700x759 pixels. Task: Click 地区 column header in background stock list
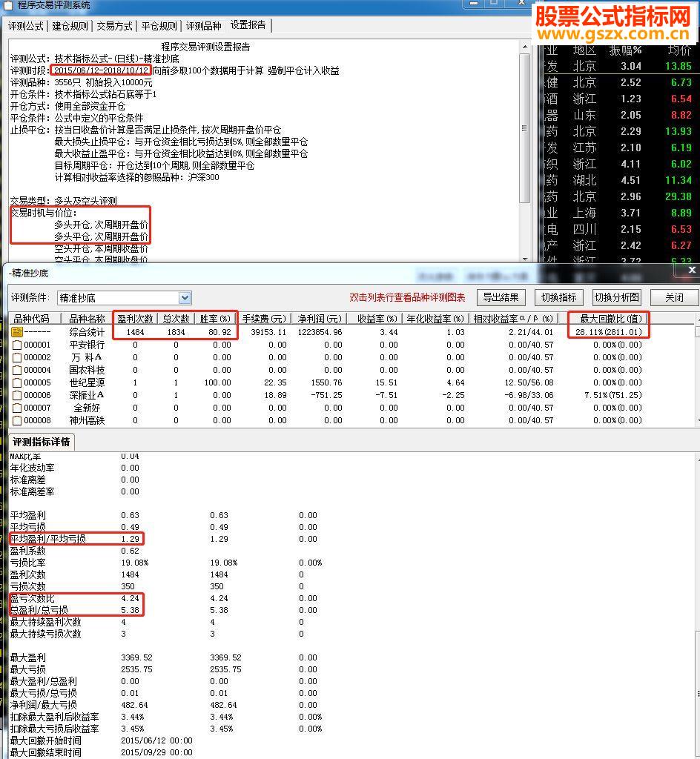tap(584, 50)
